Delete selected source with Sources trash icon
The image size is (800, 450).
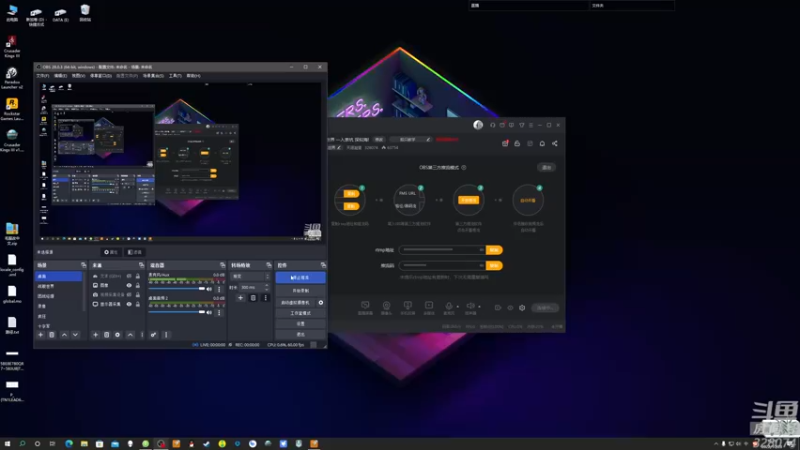pos(107,335)
